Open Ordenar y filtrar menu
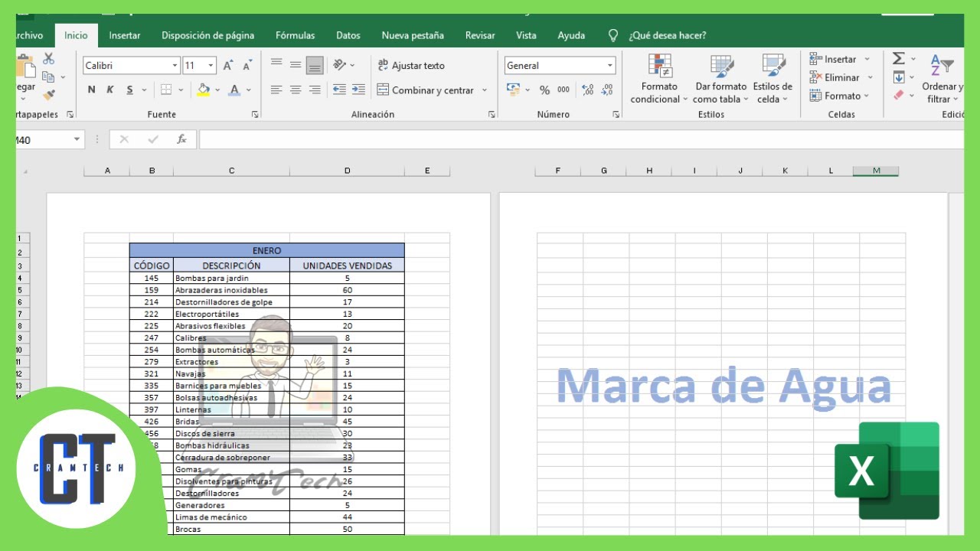 point(942,79)
